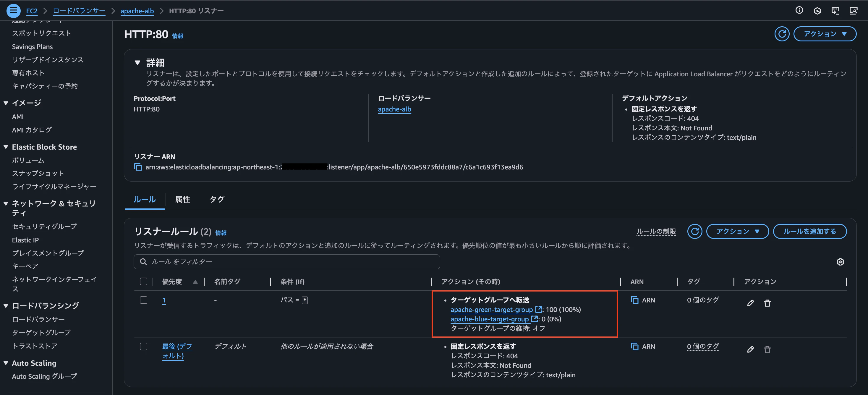Open Key Pairs in sidebar
The image size is (868, 395).
pyautogui.click(x=25, y=266)
